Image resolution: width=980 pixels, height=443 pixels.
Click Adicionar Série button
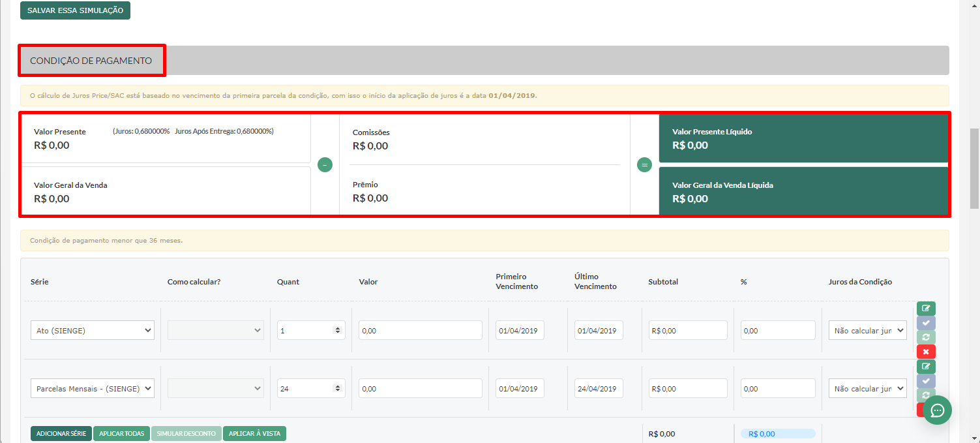point(61,434)
